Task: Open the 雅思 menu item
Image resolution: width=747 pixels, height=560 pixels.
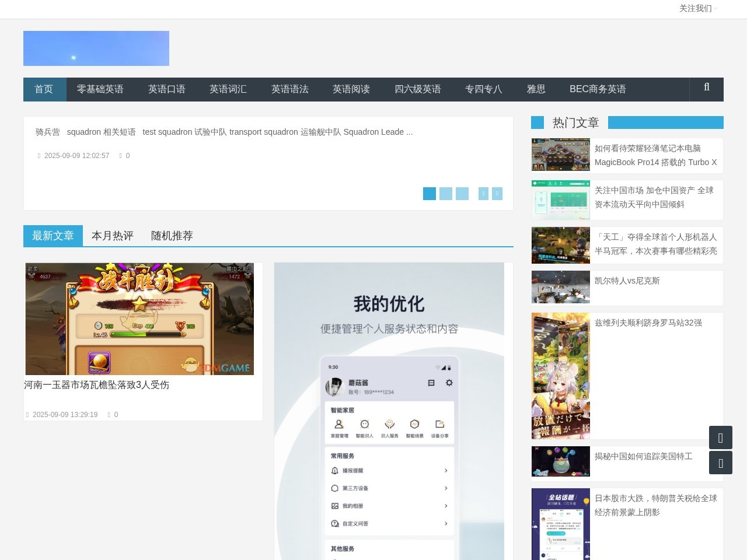Action: click(536, 89)
